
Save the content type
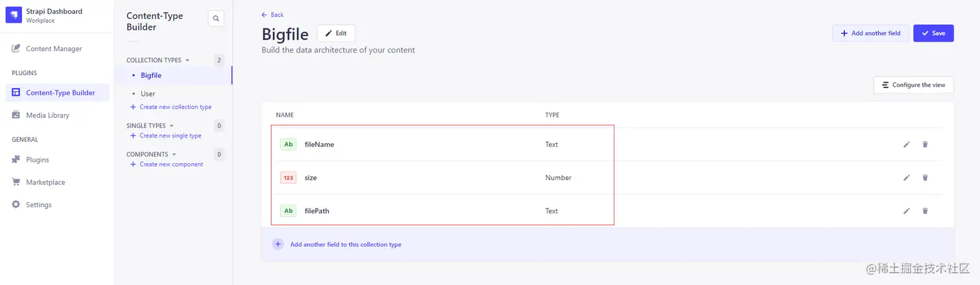(x=933, y=33)
